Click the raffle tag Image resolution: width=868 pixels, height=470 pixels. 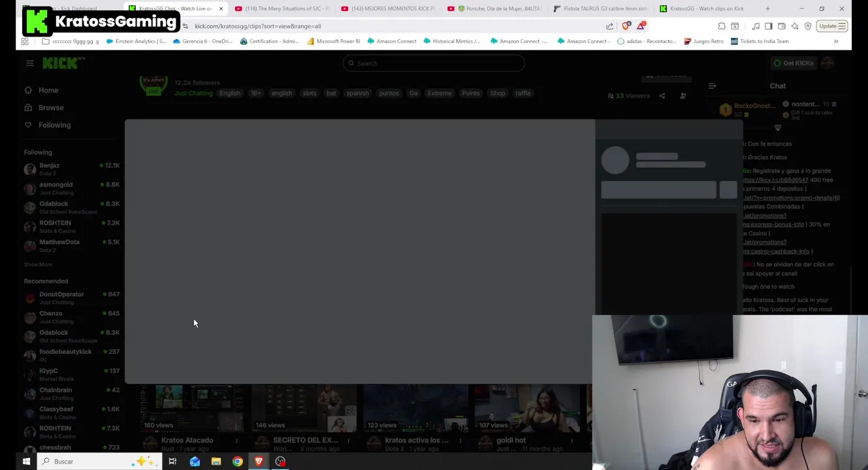(523, 93)
